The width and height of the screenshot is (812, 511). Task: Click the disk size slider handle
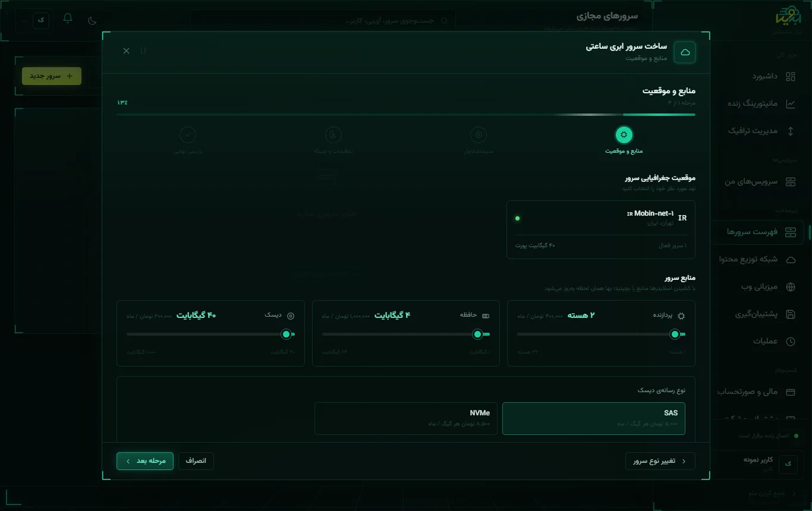pos(286,335)
